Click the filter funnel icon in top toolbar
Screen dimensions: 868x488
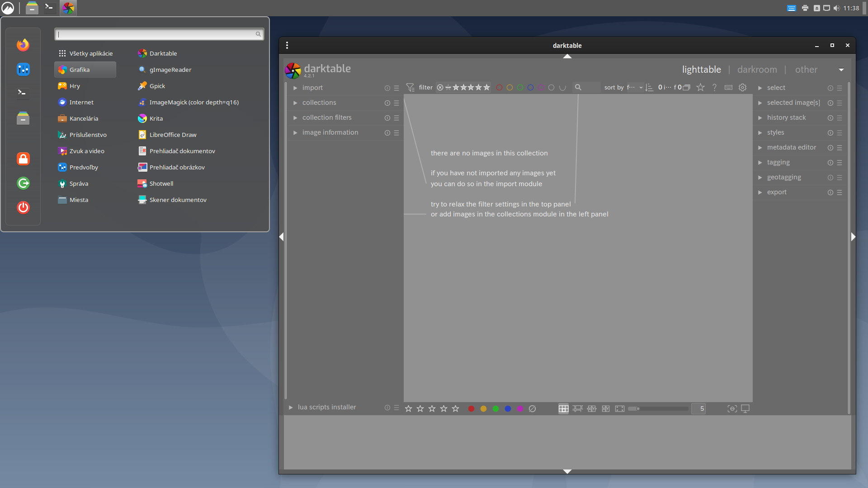point(410,88)
